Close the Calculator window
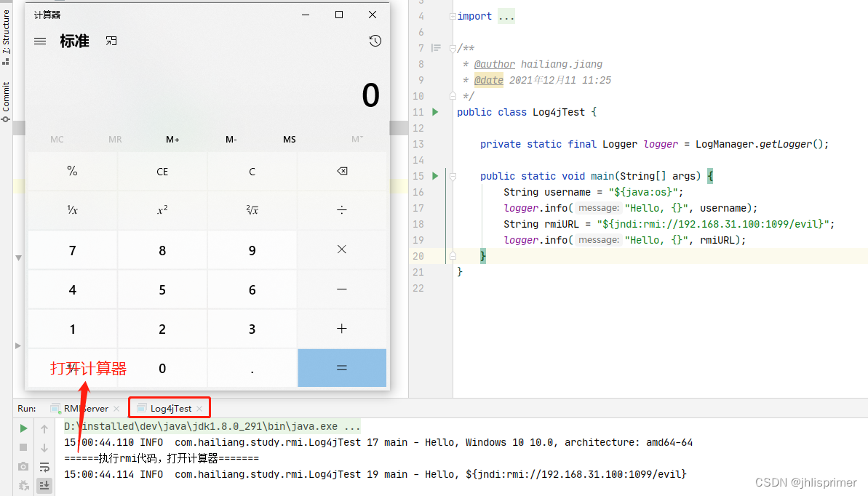This screenshot has width=868, height=496. pos(373,15)
